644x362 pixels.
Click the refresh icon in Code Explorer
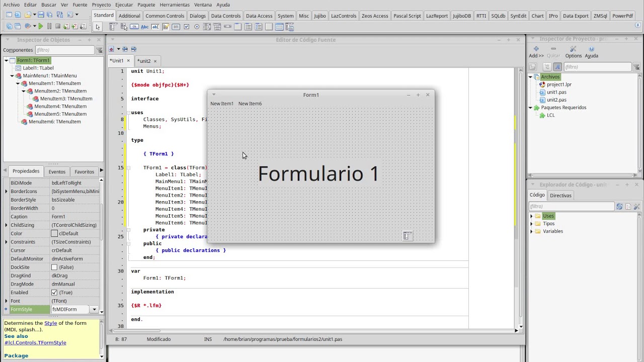[619, 206]
